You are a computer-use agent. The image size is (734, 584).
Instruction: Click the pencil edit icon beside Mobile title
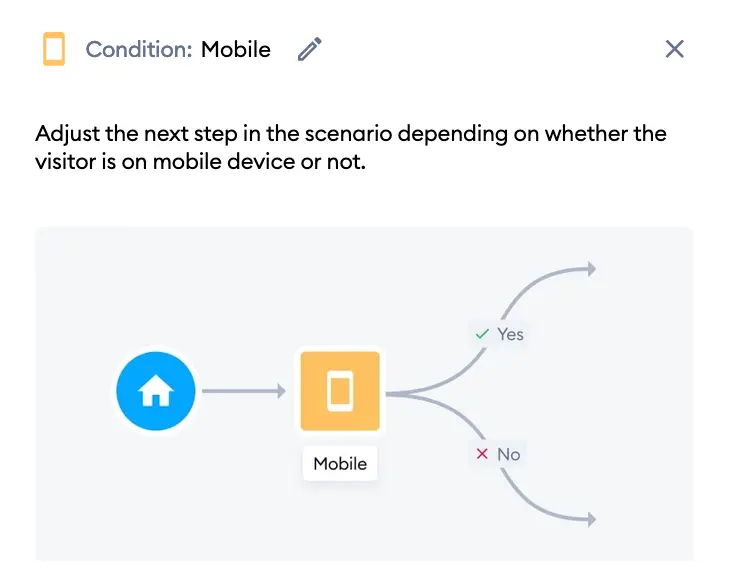coord(310,49)
